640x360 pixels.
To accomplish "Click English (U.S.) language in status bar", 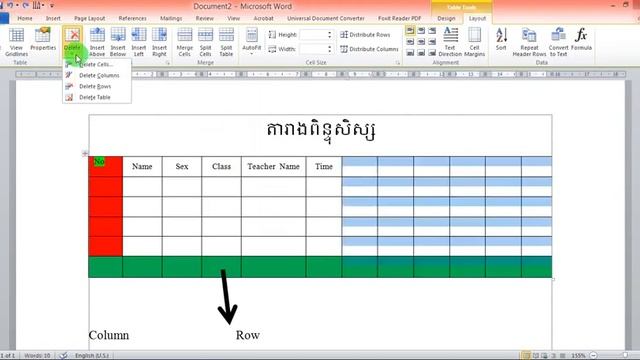I will (92, 356).
